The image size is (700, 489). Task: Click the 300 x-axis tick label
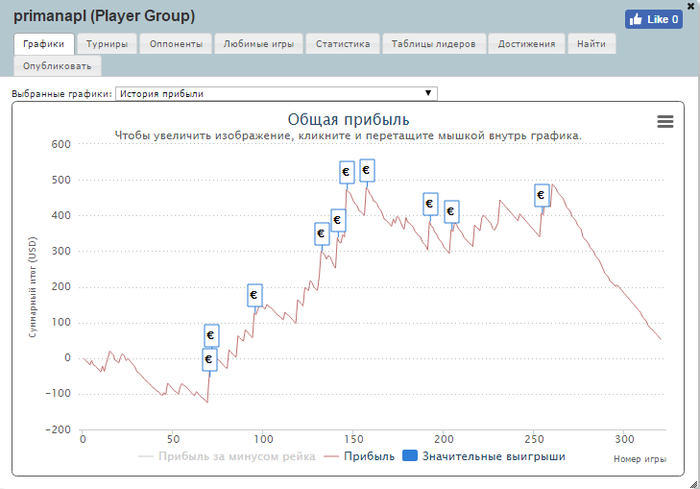624,439
